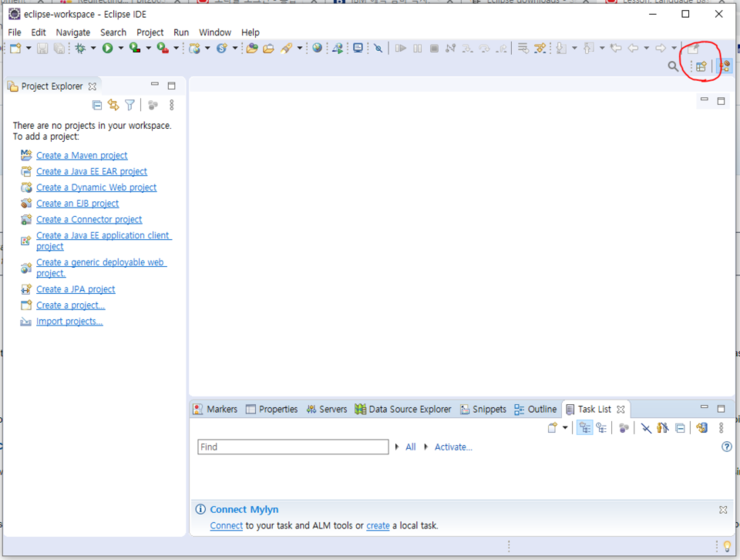Screen dimensions: 740x560
Task: Click the Find field in Task List
Action: (x=293, y=447)
